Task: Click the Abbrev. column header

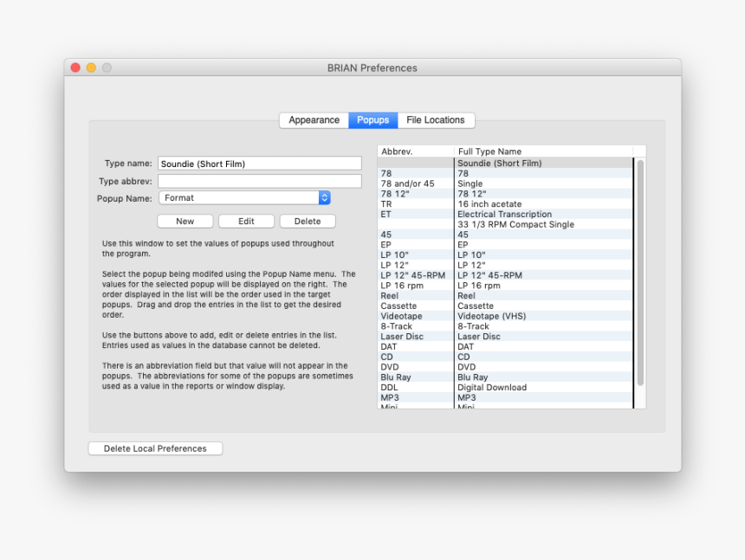Action: tap(414, 151)
